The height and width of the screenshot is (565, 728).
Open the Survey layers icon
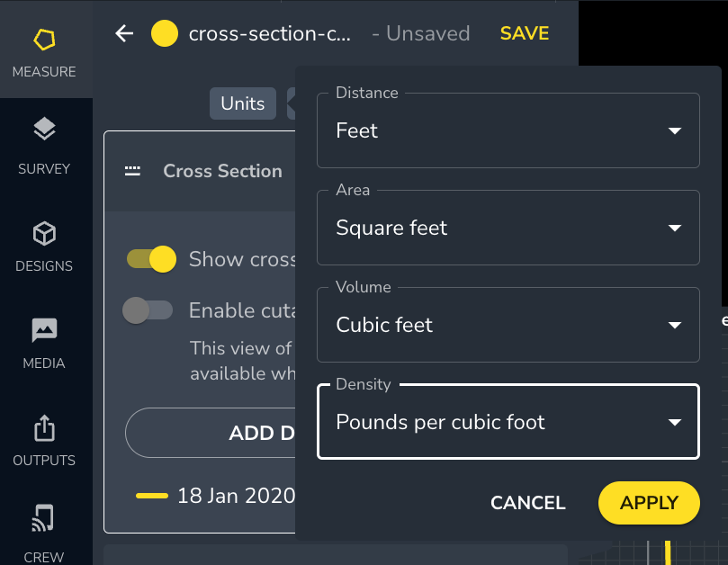[44, 130]
